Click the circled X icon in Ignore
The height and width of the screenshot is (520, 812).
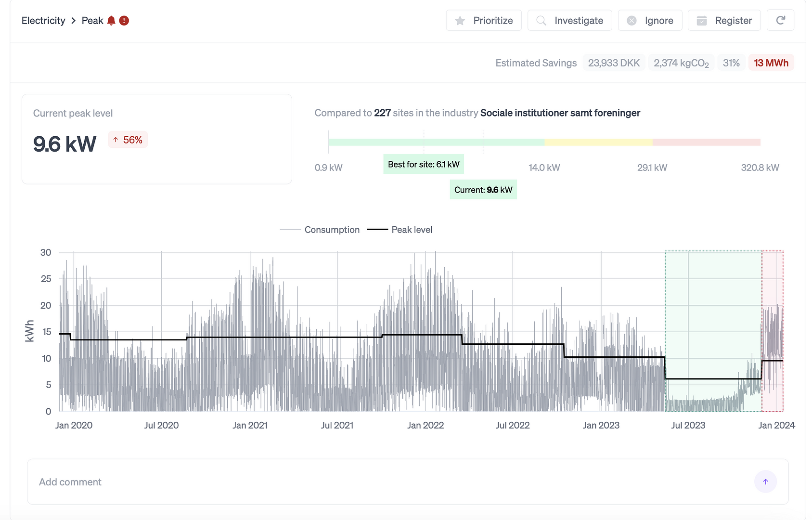pos(632,21)
